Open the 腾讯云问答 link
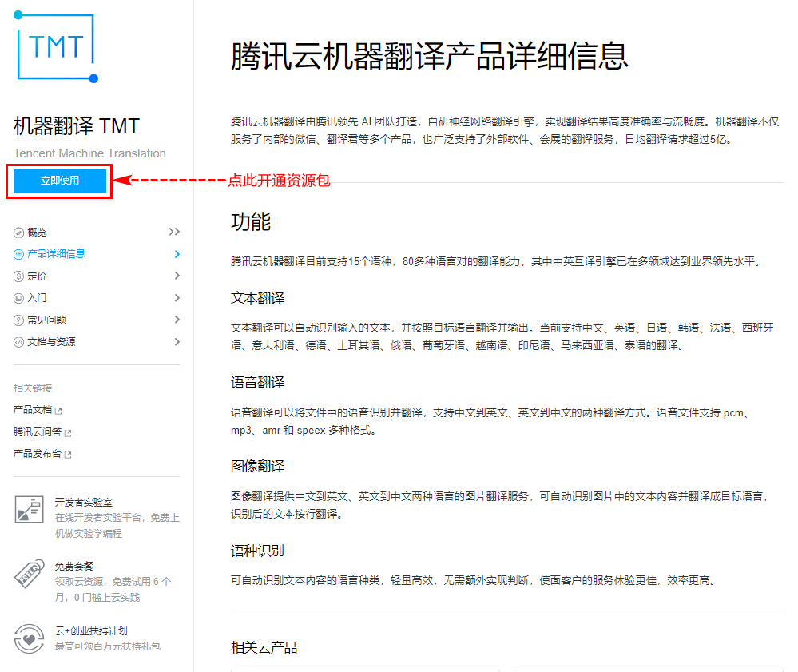798x672 pixels. [38, 432]
